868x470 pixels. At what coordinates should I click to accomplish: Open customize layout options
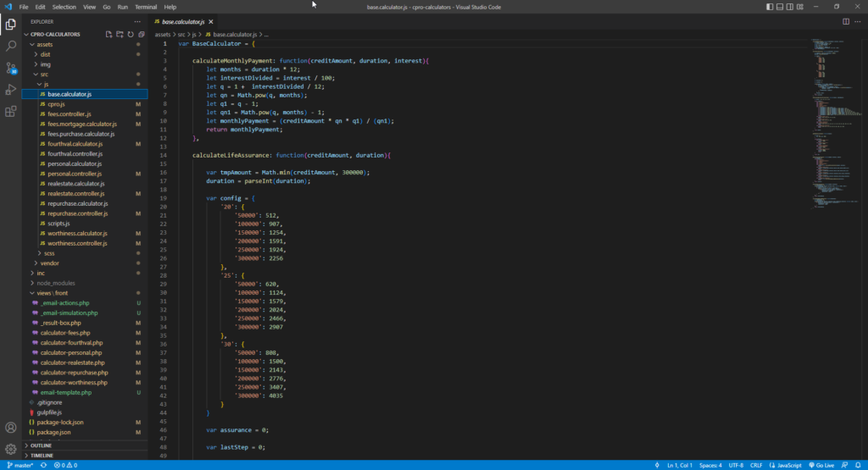[x=800, y=7]
